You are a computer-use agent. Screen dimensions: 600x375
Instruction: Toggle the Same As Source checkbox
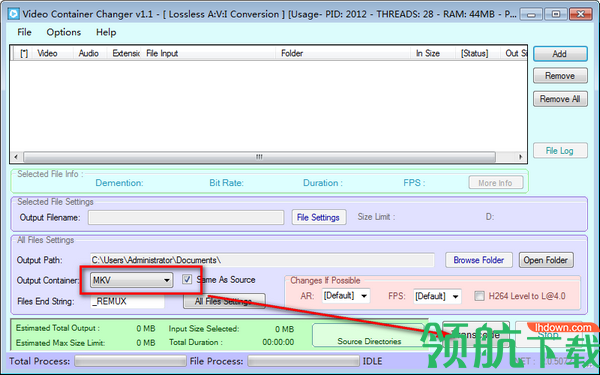(x=187, y=279)
